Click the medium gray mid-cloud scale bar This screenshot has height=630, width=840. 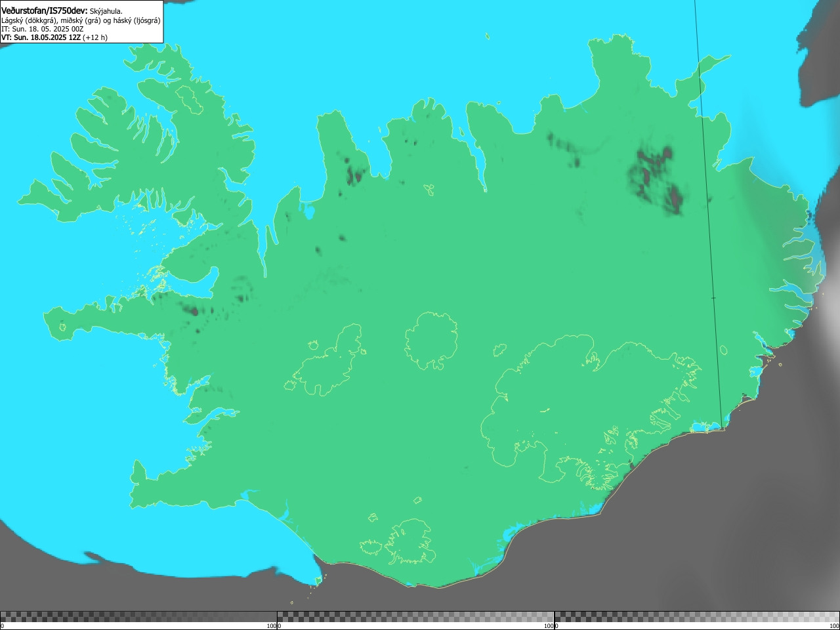415,617
